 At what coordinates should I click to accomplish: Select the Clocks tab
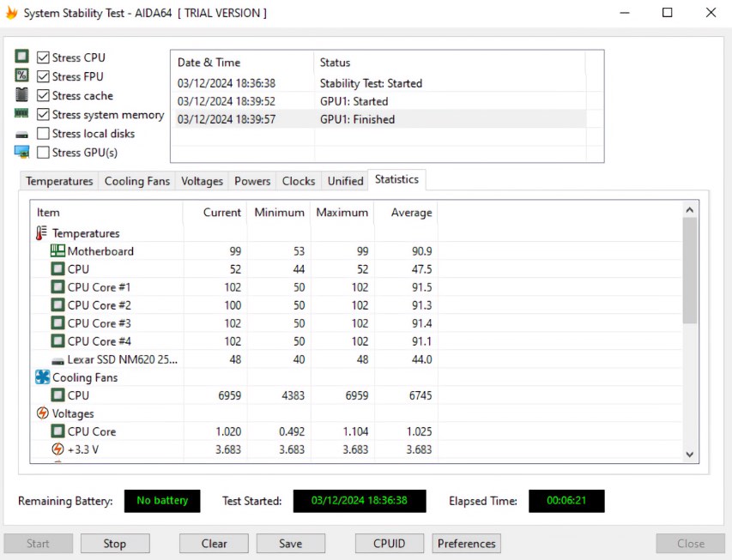pyautogui.click(x=299, y=181)
